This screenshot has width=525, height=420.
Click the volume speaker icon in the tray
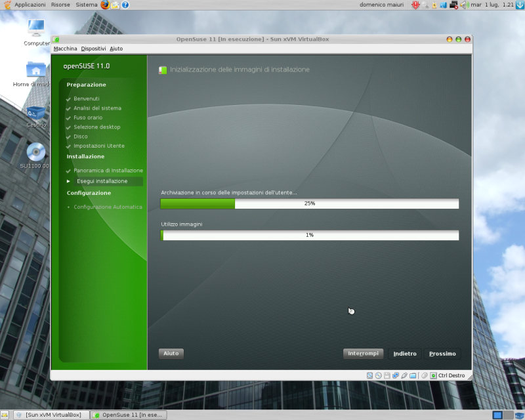point(464,5)
